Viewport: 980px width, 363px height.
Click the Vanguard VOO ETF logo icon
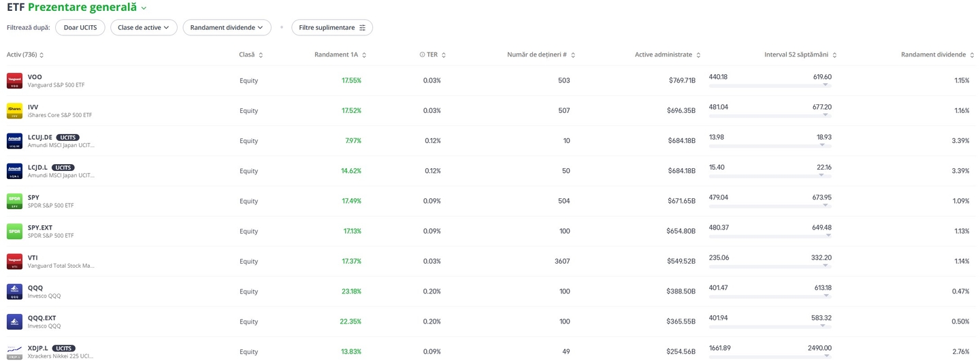point(14,80)
